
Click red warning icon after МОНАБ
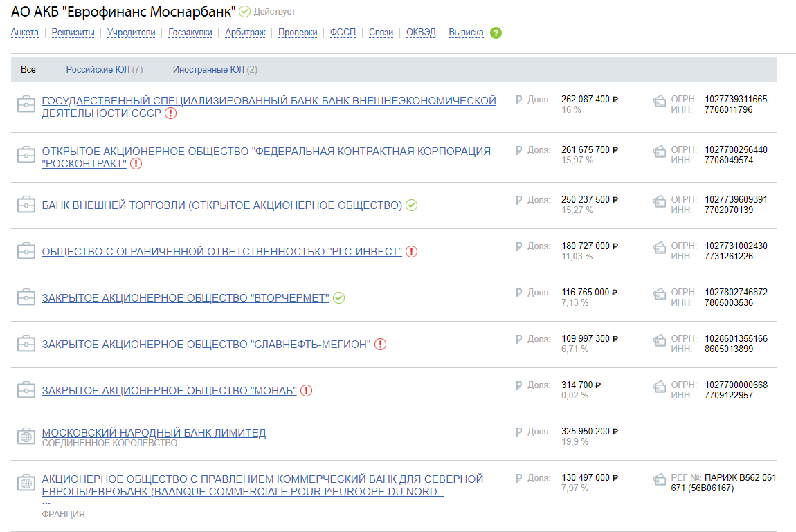point(306,390)
